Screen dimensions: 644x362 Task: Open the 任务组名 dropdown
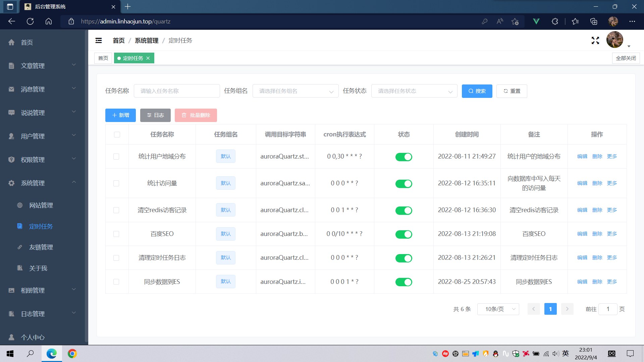(x=296, y=91)
